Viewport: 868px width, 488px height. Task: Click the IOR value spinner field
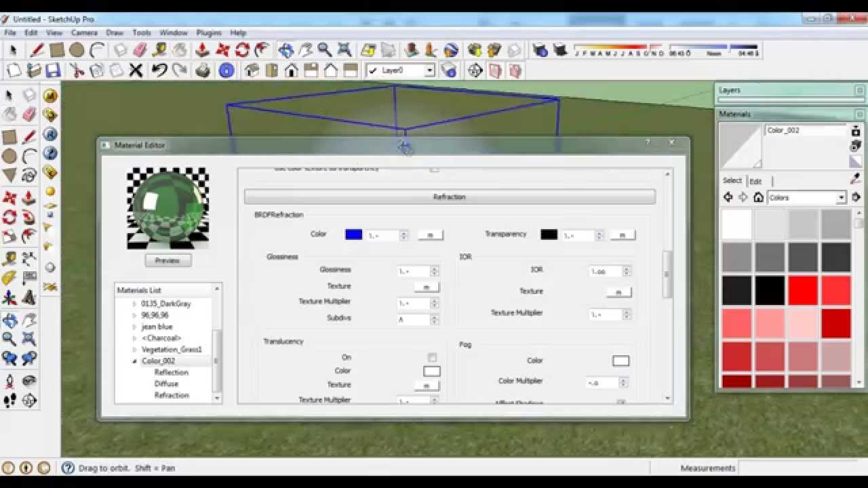[610, 271]
